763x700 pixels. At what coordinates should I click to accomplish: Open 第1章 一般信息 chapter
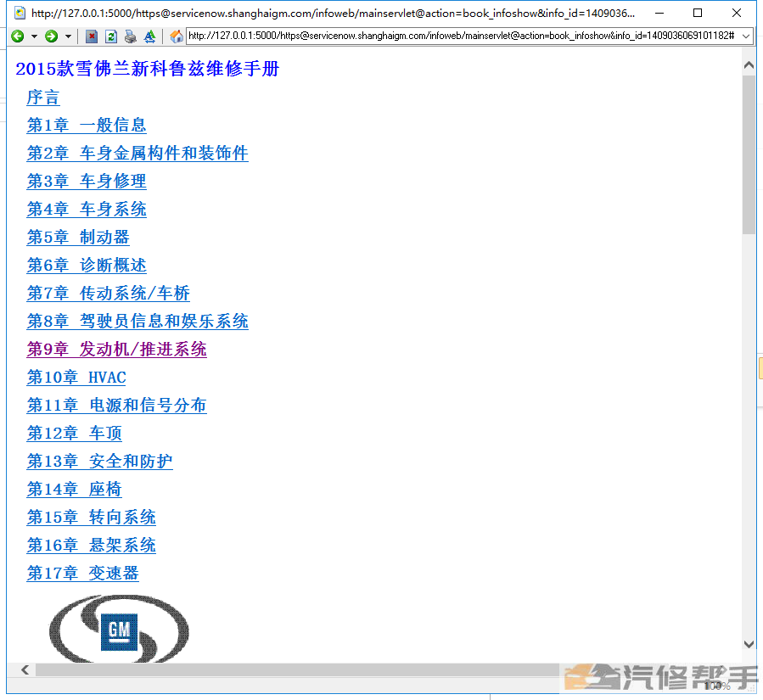coord(87,126)
